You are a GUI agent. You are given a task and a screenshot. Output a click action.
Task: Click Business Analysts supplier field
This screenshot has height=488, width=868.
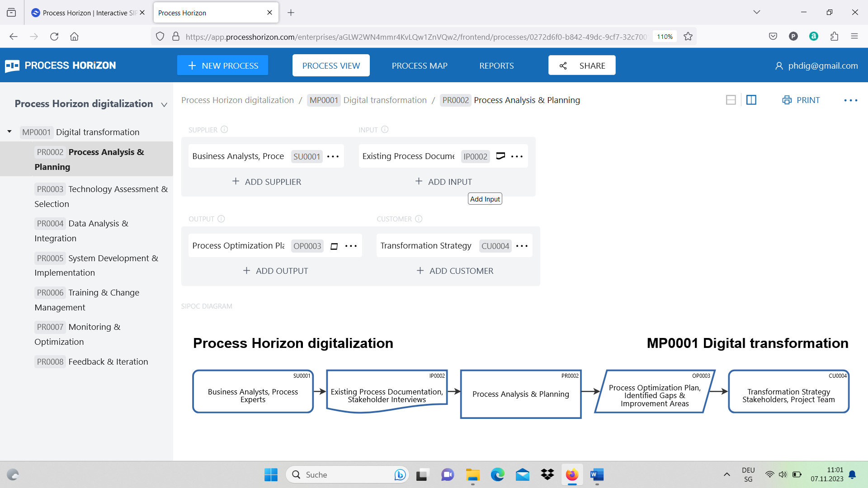point(238,156)
